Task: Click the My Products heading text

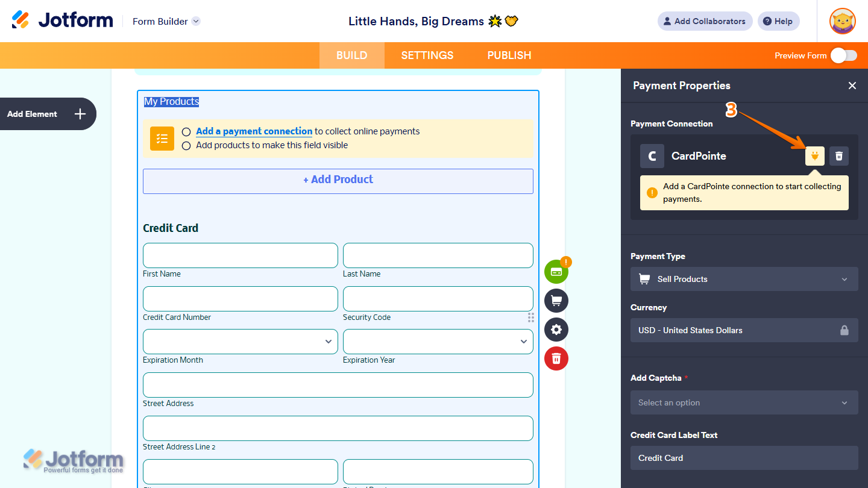Action: (172, 101)
